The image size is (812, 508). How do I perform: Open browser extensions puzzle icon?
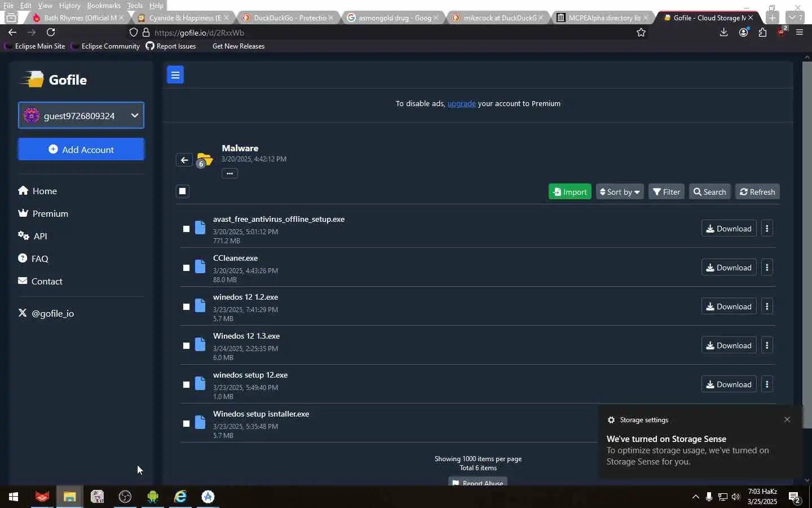point(763,33)
